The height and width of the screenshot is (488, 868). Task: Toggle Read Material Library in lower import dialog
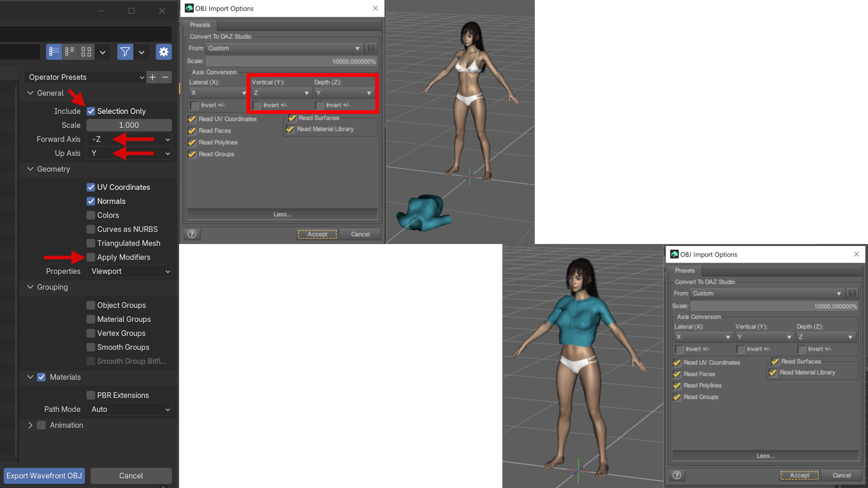pos(773,372)
